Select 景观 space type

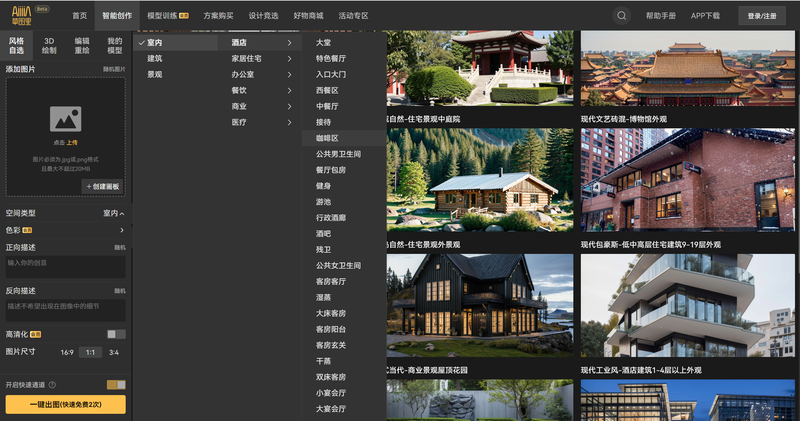155,75
